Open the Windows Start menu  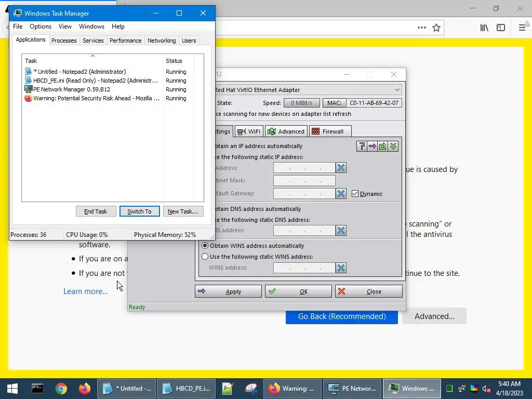pyautogui.click(x=12, y=389)
